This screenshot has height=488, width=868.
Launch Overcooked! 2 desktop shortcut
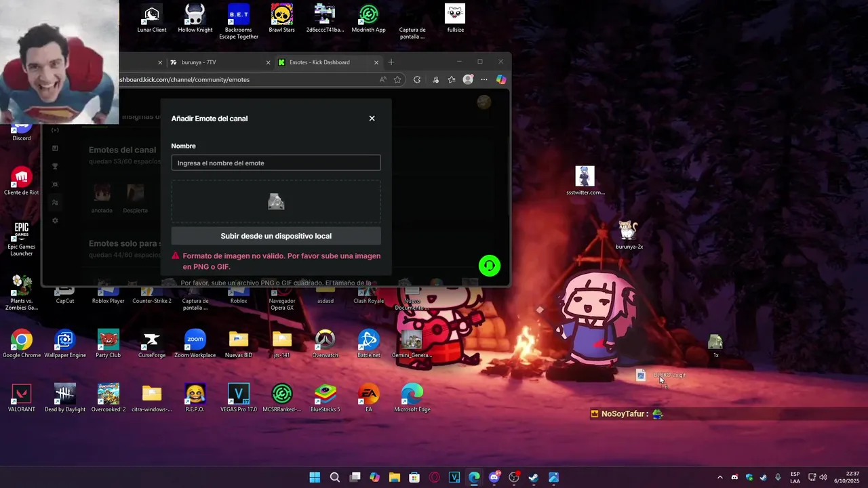[x=108, y=398]
